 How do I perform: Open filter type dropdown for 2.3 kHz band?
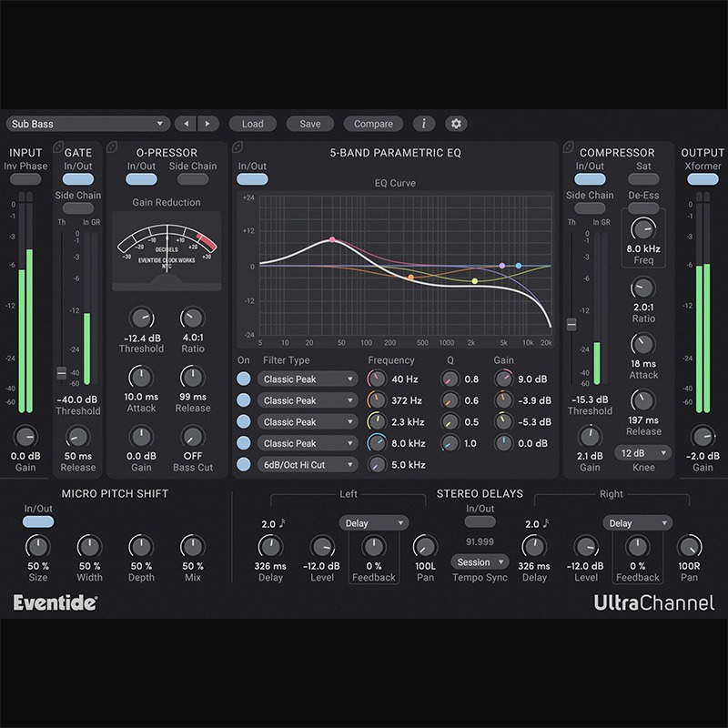[x=308, y=422]
